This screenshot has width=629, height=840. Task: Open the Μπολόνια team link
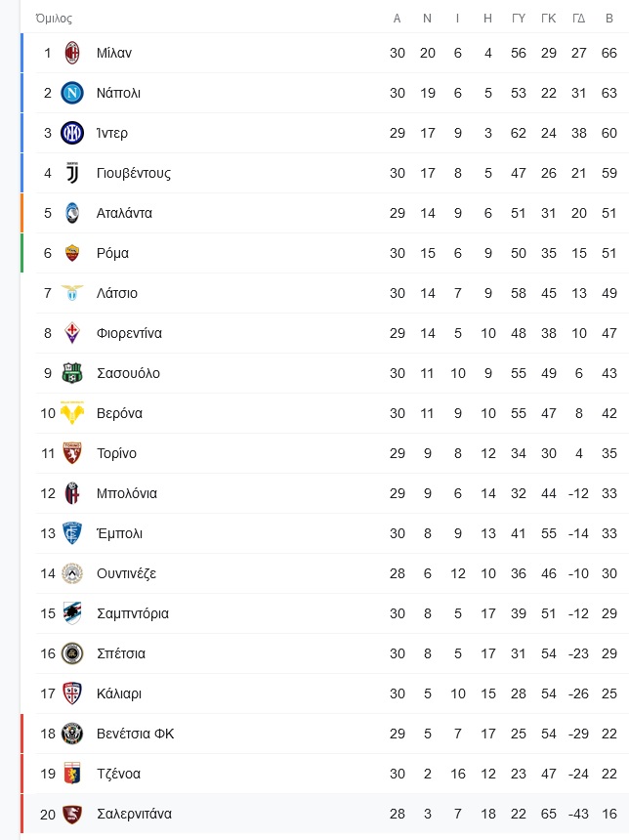tap(127, 493)
